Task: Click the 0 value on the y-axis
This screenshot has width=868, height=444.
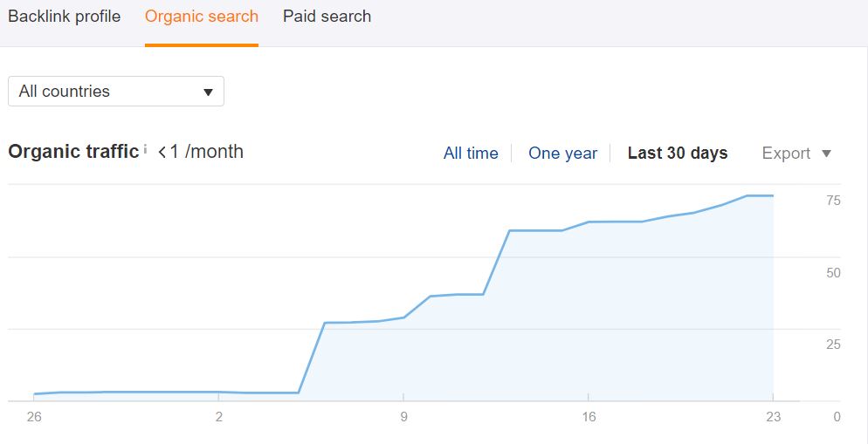Action: [837, 417]
